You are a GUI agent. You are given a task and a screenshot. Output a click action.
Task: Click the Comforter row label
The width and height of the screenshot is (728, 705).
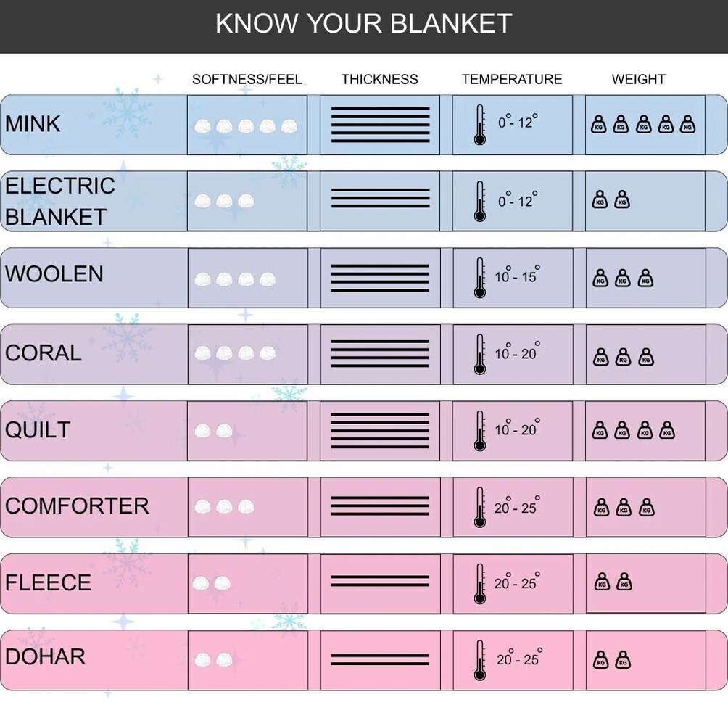coord(77,506)
